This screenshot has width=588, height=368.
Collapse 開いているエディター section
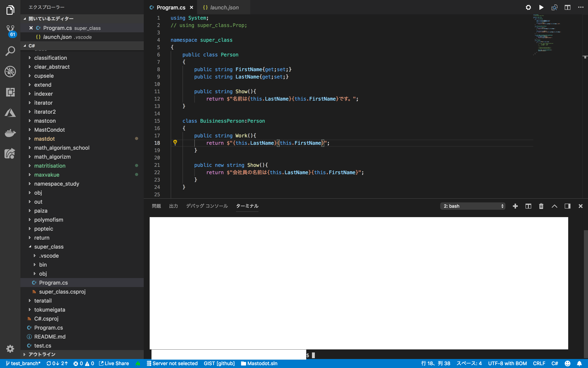pyautogui.click(x=82, y=18)
